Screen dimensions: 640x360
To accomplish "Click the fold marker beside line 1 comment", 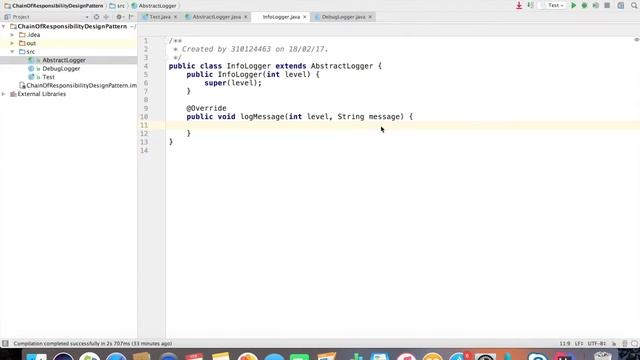I will click(x=167, y=41).
